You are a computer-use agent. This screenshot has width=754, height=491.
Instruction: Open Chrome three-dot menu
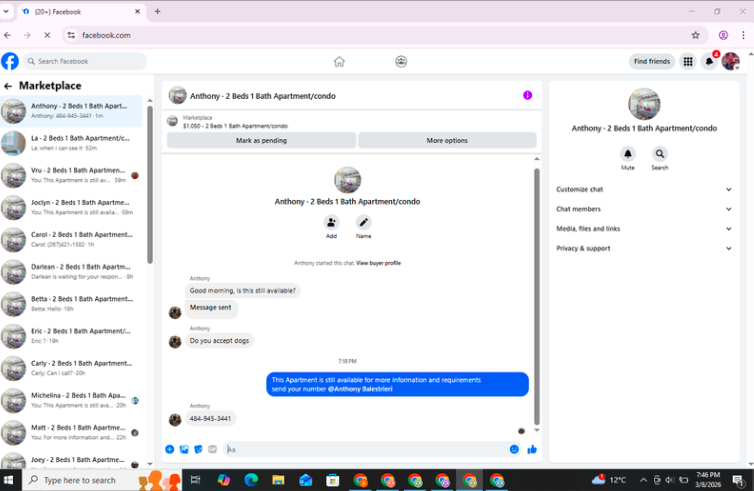tap(743, 35)
